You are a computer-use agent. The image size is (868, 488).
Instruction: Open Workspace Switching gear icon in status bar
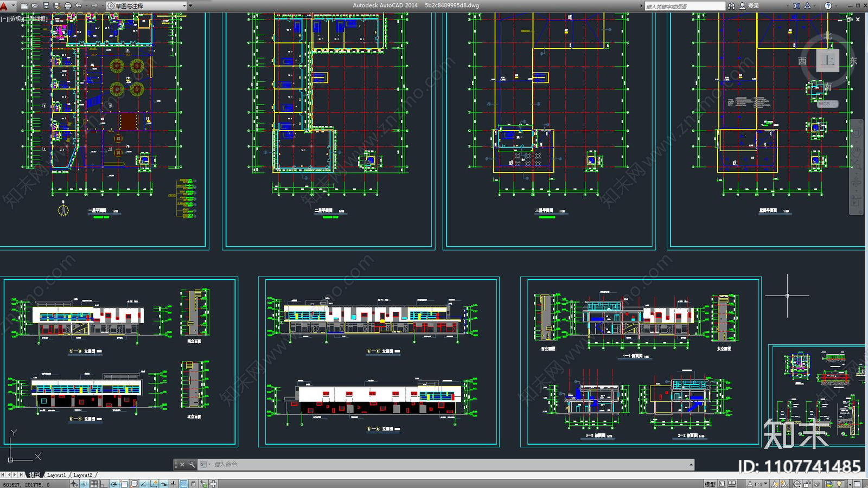[x=797, y=484]
